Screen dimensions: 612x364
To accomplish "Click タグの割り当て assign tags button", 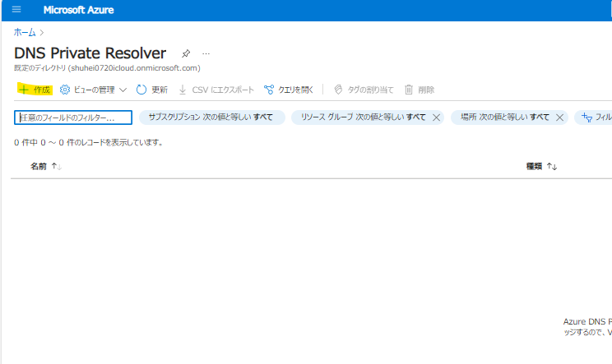I will pyautogui.click(x=364, y=90).
